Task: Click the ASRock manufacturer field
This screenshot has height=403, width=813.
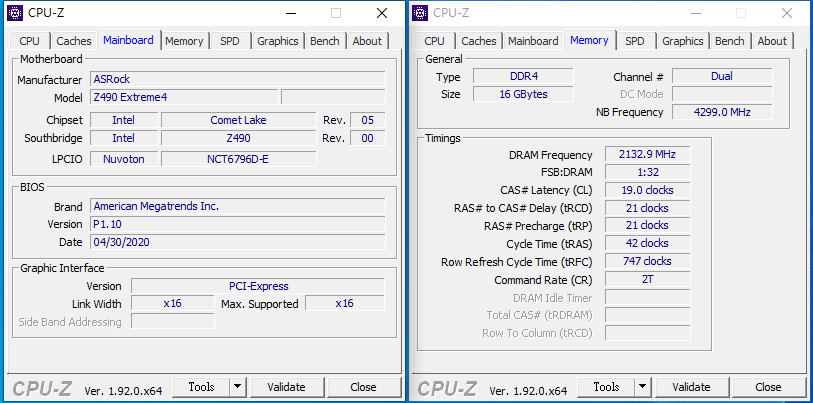Action: pos(237,79)
